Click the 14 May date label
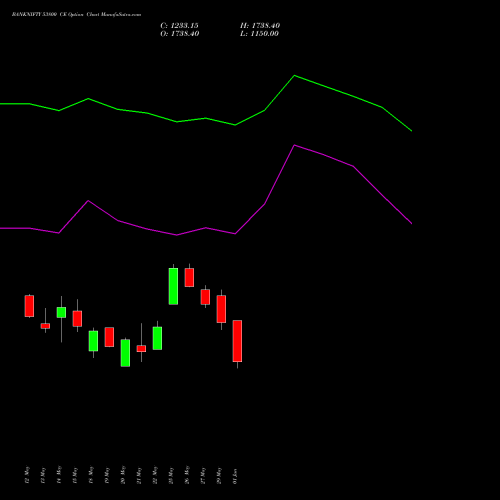500x500 pixels. 59,475
